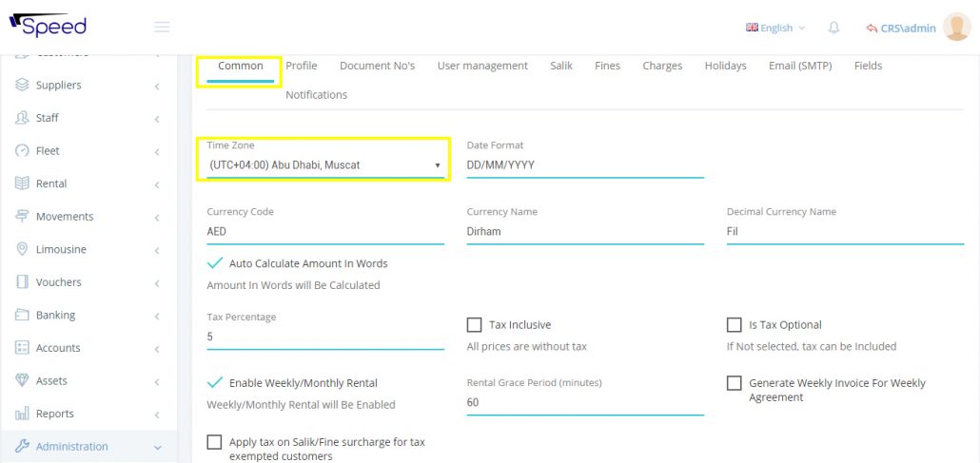Click the Fleet gauge icon in sidebar
This screenshot has height=463, width=980.
tap(22, 151)
